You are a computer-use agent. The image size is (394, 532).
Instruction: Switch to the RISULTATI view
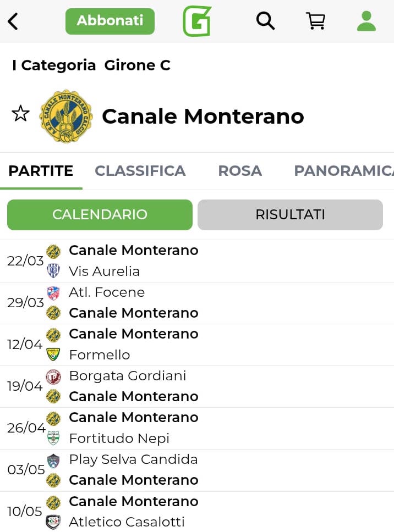(290, 214)
